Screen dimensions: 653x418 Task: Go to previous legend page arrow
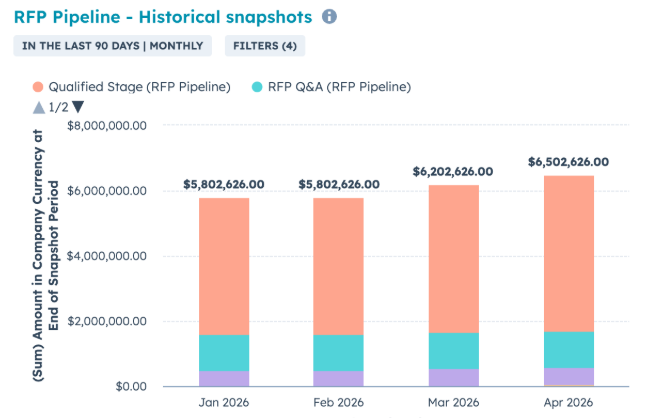pos(38,107)
